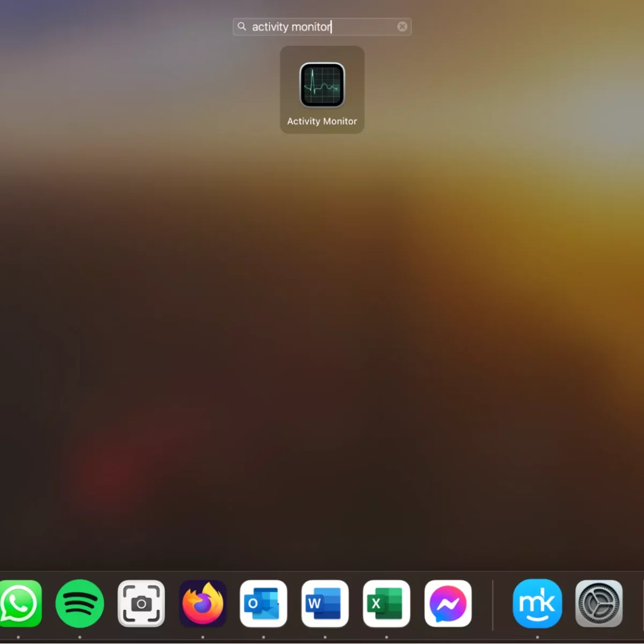Click the magnifying glass search icon
This screenshot has width=644, height=644.
pyautogui.click(x=242, y=26)
